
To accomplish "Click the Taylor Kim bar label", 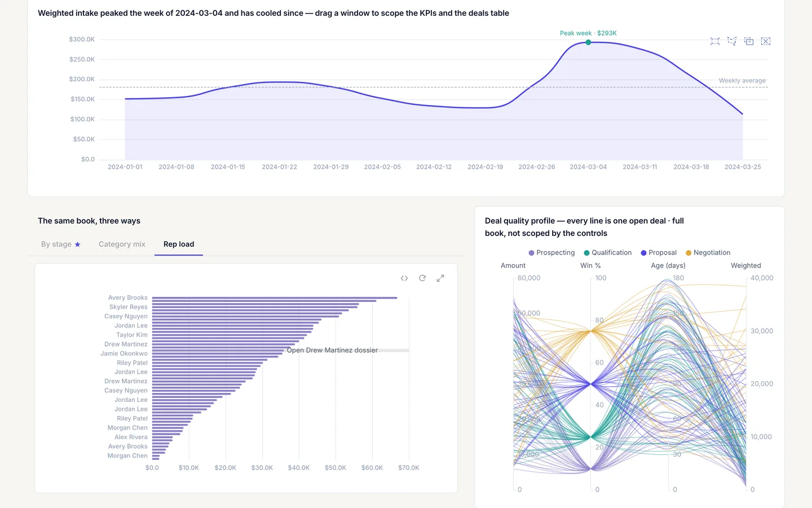I will coord(132,335).
